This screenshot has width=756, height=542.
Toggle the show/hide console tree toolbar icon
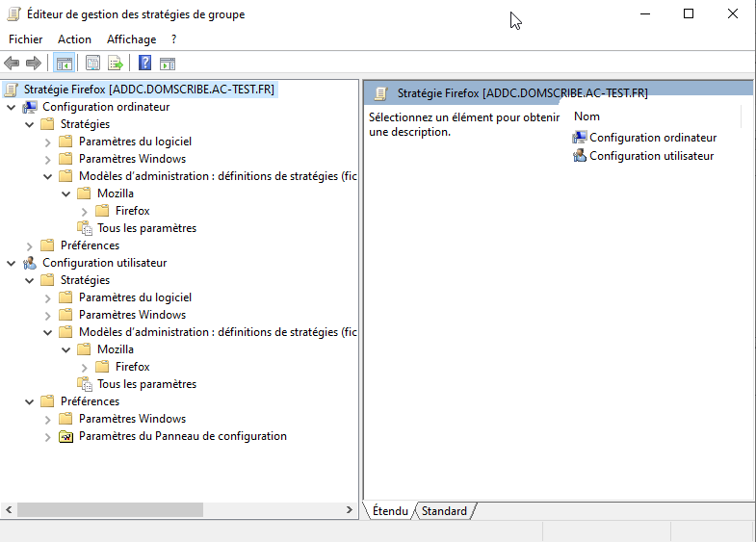pos(65,64)
